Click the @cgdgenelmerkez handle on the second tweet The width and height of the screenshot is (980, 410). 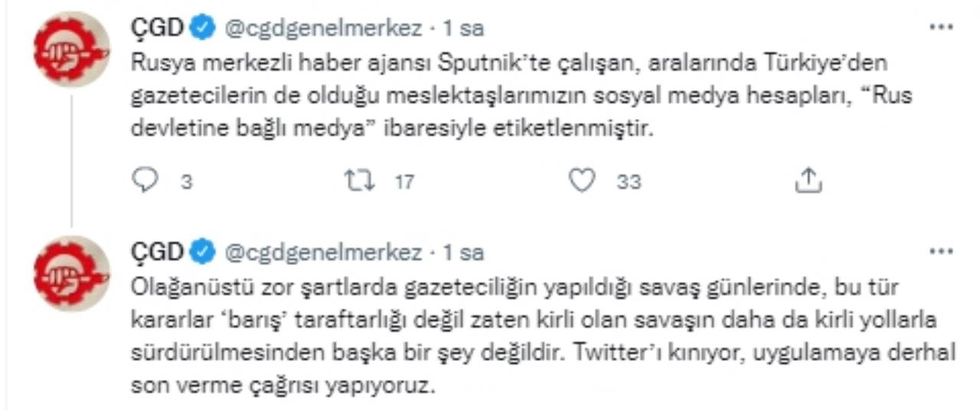pyautogui.click(x=322, y=252)
